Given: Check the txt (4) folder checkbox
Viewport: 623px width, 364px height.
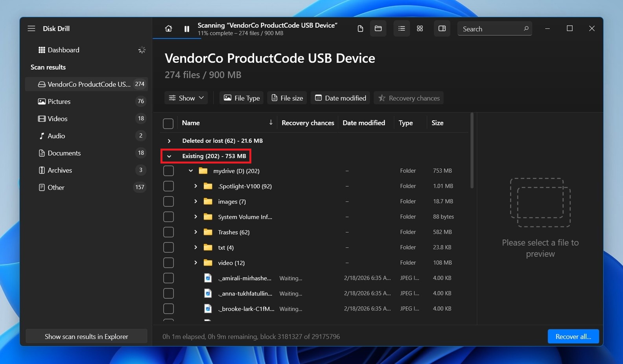Looking at the screenshot, I should (x=168, y=248).
